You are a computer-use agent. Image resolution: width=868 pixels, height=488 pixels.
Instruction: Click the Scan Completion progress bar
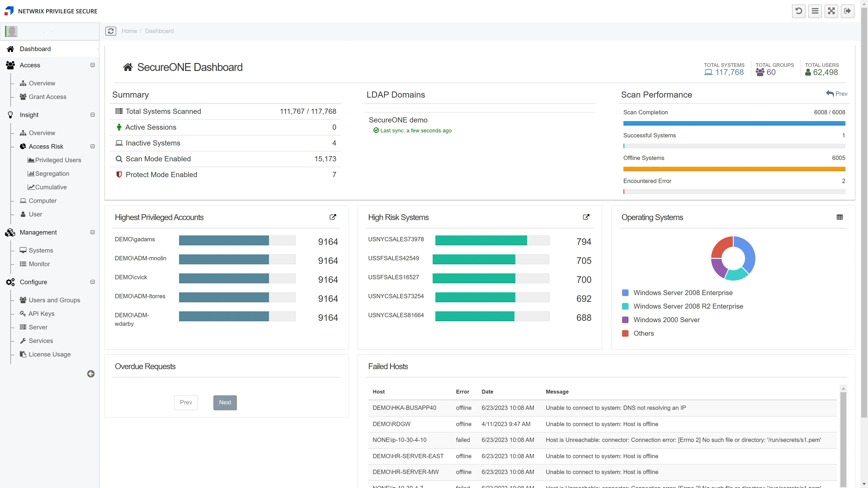734,123
